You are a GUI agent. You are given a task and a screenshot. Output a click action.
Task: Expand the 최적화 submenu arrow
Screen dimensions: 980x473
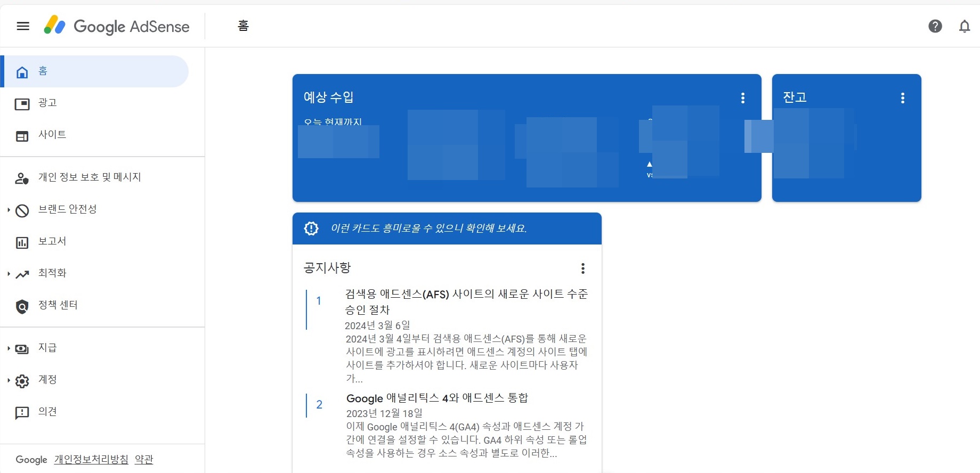(x=9, y=274)
